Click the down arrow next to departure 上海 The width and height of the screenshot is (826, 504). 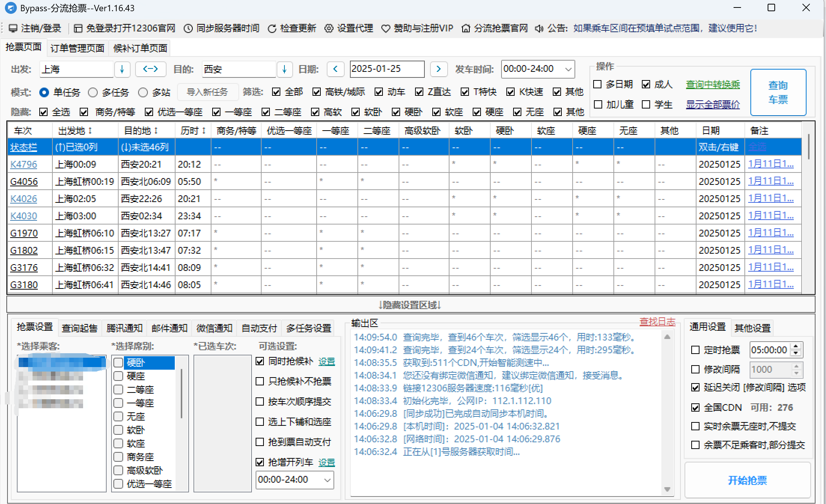tap(122, 69)
